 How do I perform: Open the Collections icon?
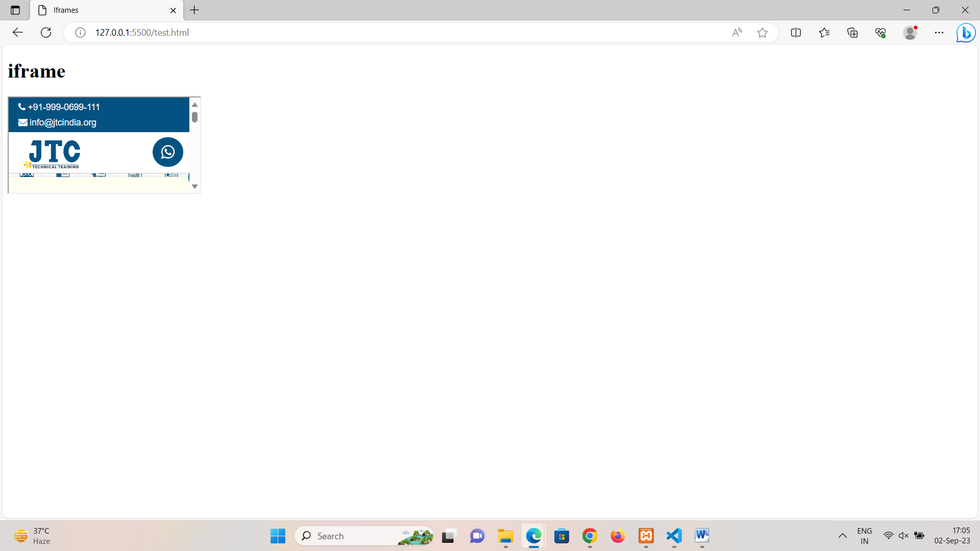tap(852, 33)
